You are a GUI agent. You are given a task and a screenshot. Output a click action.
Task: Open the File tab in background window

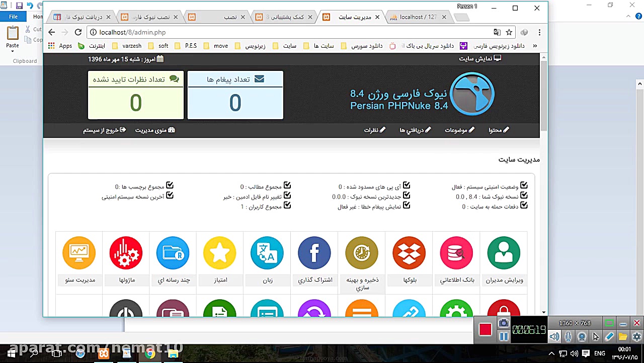coord(13,17)
